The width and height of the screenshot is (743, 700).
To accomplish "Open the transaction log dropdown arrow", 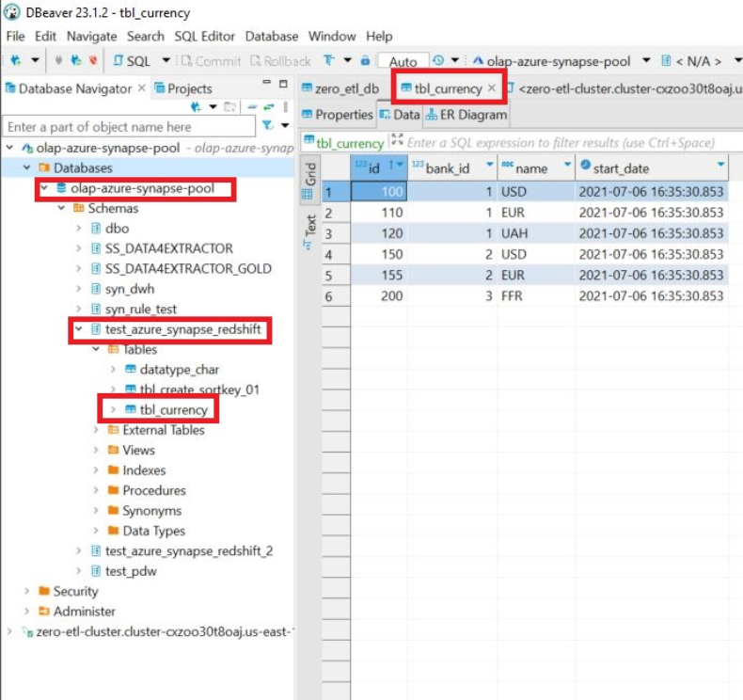I will [455, 60].
